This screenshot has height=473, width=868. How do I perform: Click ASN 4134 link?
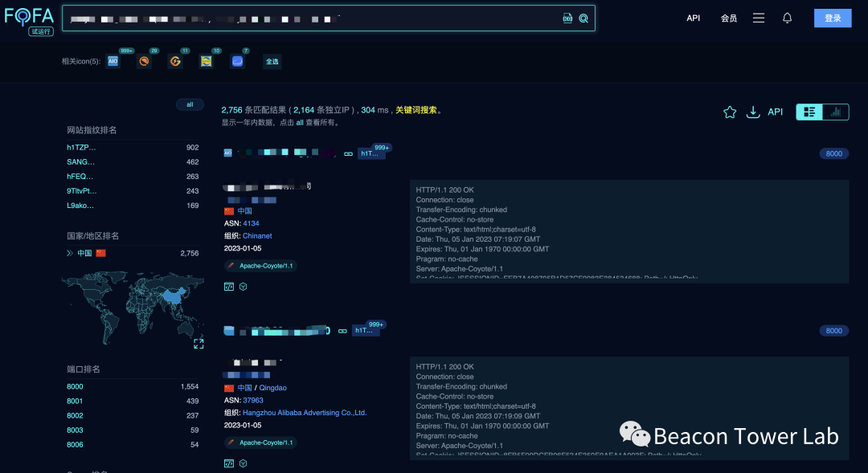(x=251, y=223)
